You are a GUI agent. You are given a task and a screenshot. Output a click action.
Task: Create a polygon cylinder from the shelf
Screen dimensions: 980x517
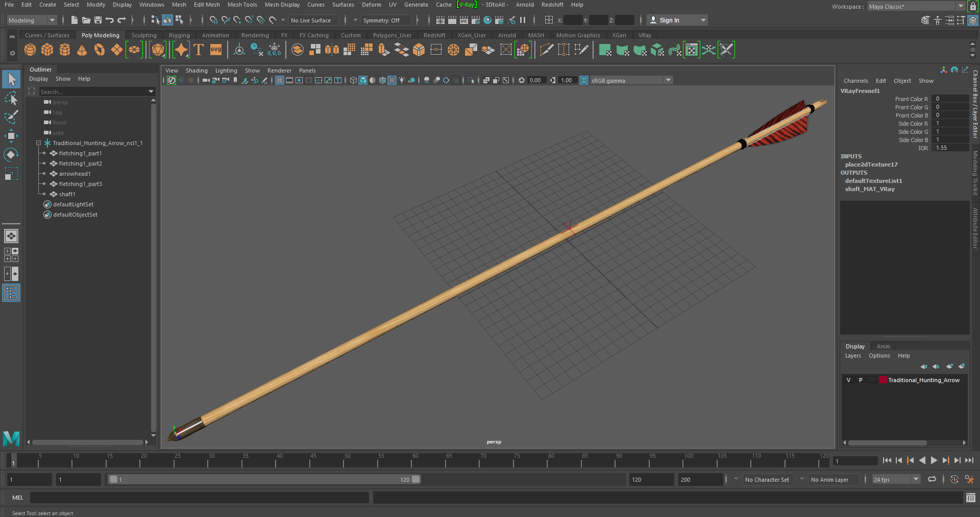[x=65, y=50]
